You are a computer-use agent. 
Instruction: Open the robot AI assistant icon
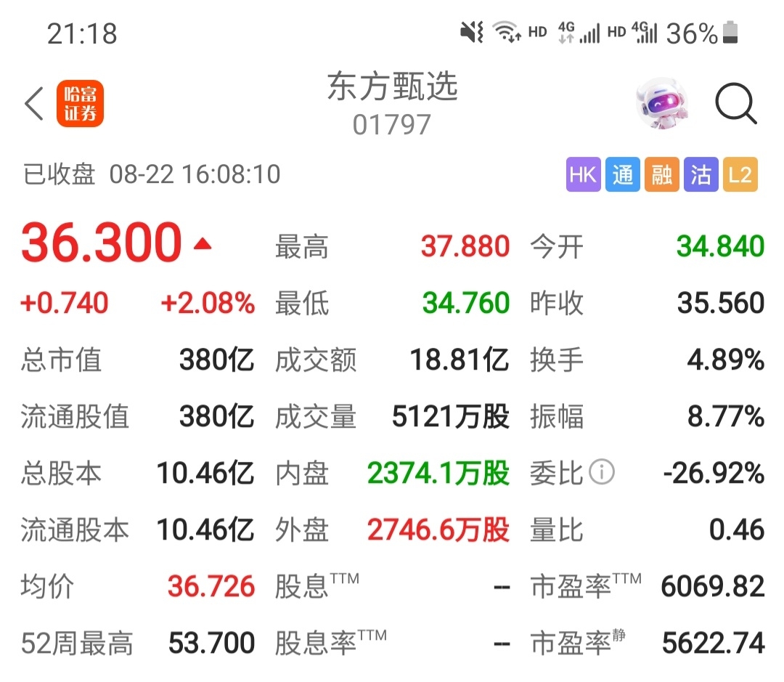662,104
